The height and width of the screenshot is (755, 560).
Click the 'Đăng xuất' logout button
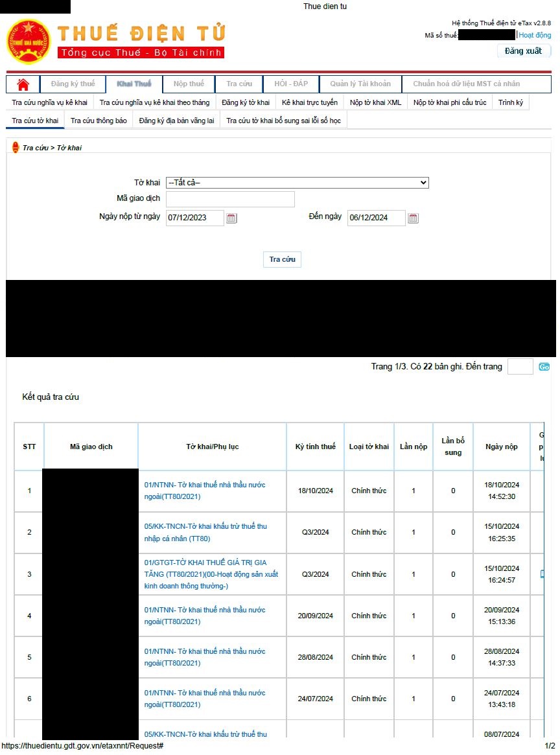coord(523,51)
